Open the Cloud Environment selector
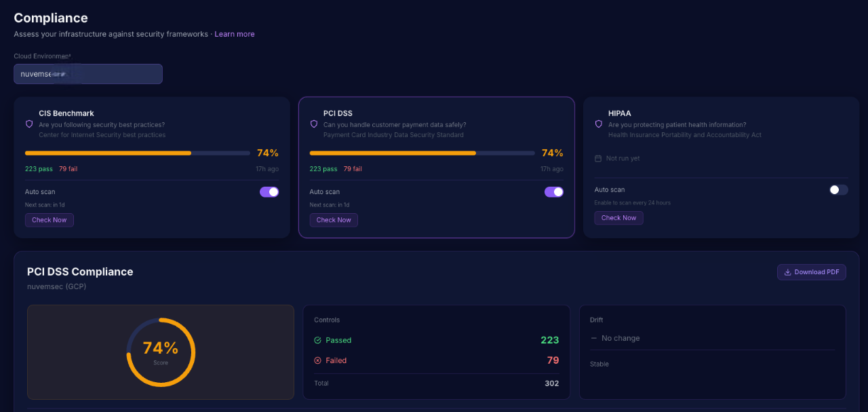This screenshot has height=412, width=868. (87, 73)
